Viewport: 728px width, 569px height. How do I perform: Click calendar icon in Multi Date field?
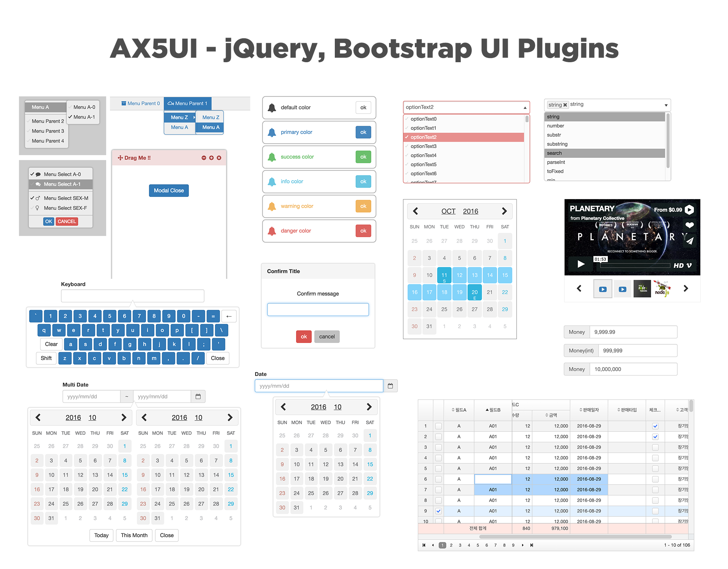tap(198, 396)
